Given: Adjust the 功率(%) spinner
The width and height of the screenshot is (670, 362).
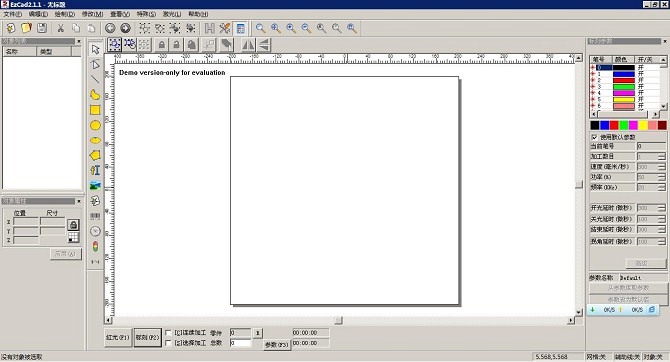Looking at the screenshot, I should pyautogui.click(x=662, y=177).
